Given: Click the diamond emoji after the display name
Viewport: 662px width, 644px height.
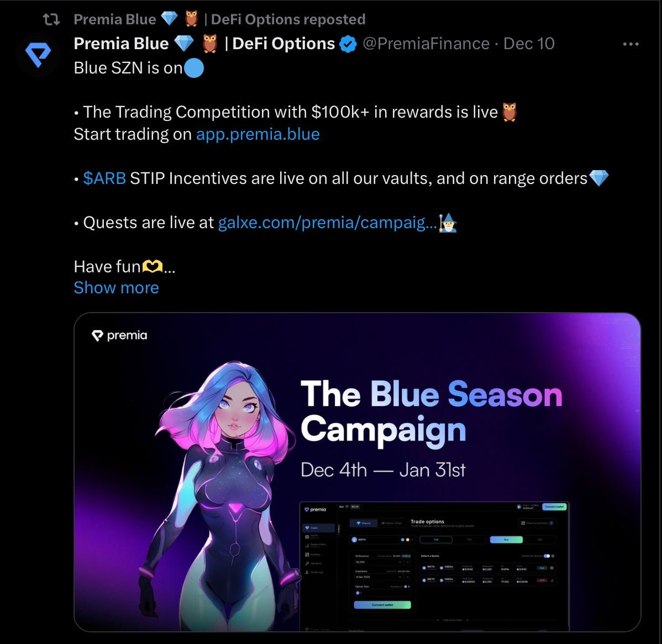Looking at the screenshot, I should [184, 44].
